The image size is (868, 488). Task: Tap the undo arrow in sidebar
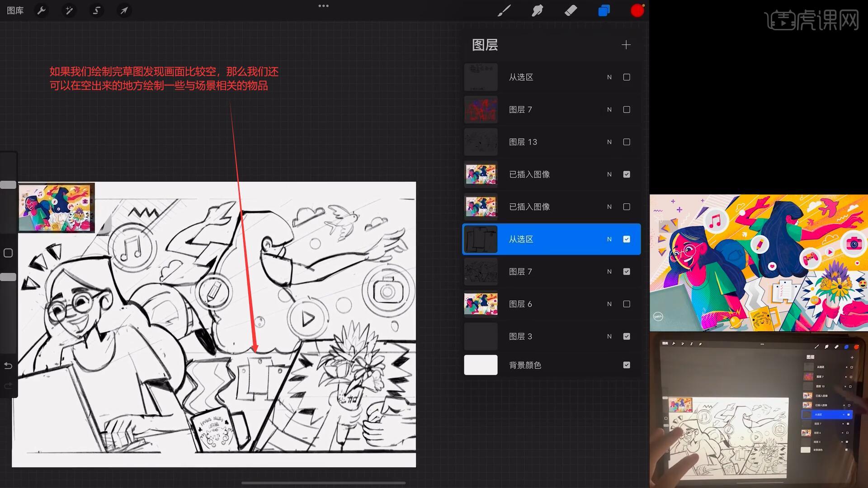pyautogui.click(x=8, y=366)
